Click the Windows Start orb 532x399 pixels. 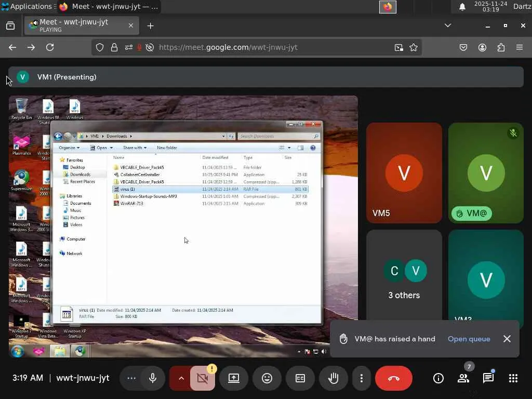click(17, 351)
